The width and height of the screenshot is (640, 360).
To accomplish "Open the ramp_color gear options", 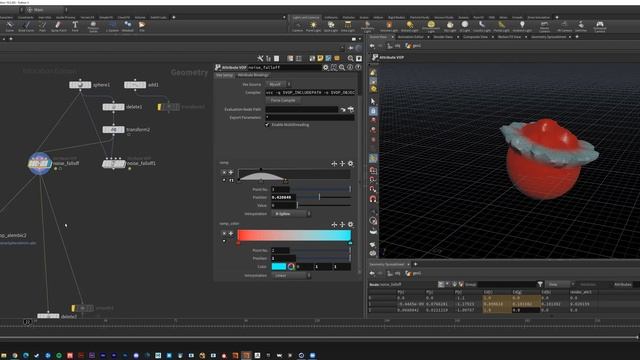I will [350, 224].
